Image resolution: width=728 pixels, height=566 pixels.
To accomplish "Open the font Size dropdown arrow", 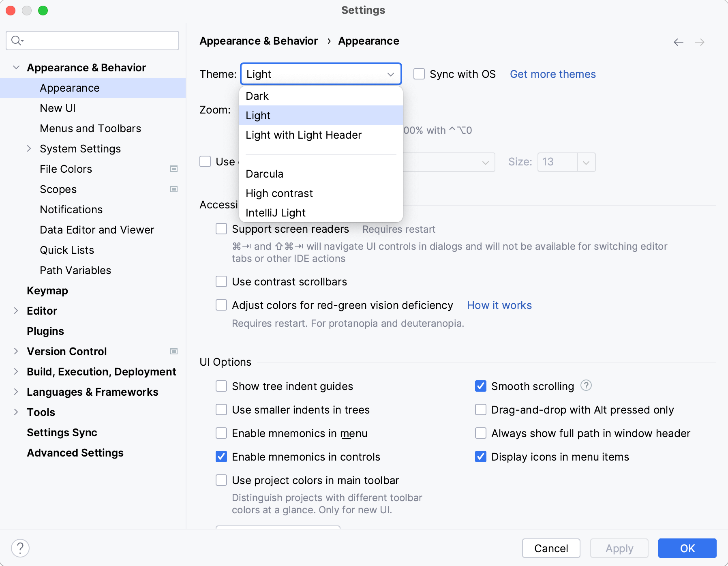I will point(586,162).
